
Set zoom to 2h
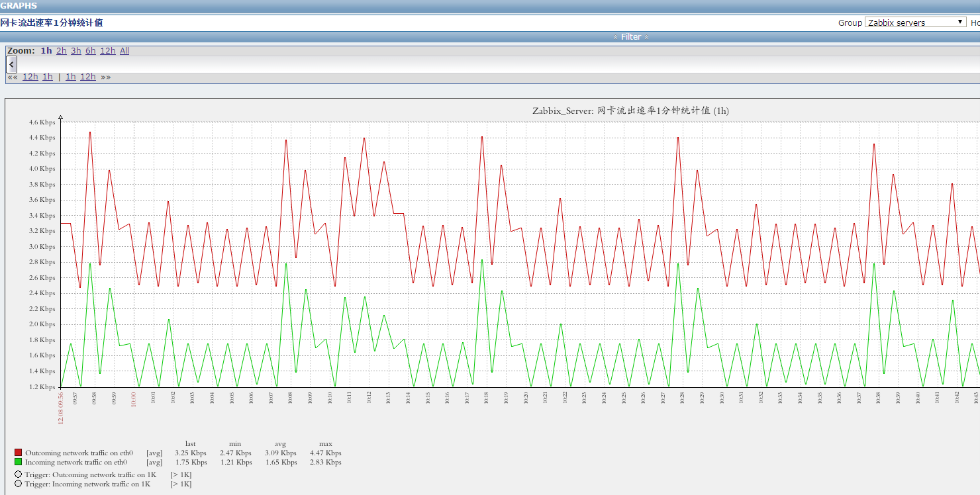(x=62, y=51)
